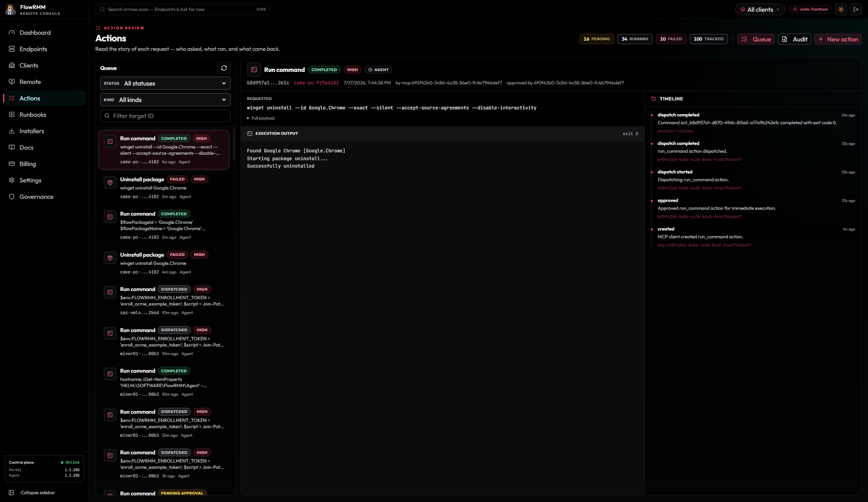The image size is (868, 502).
Task: Open the Status All statuses dropdown
Action: (165, 84)
